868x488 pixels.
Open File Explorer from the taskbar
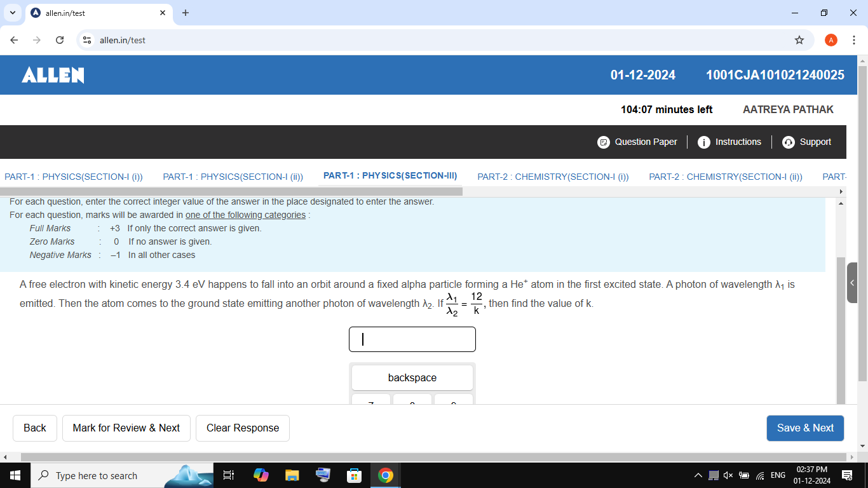point(292,475)
